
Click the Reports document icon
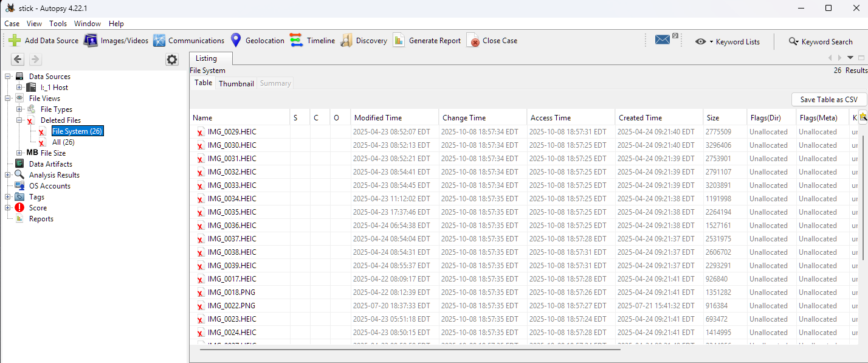(19, 219)
